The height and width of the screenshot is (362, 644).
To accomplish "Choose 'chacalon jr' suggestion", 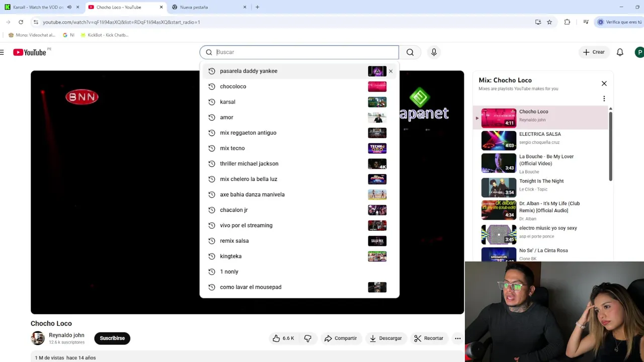I will (x=299, y=210).
